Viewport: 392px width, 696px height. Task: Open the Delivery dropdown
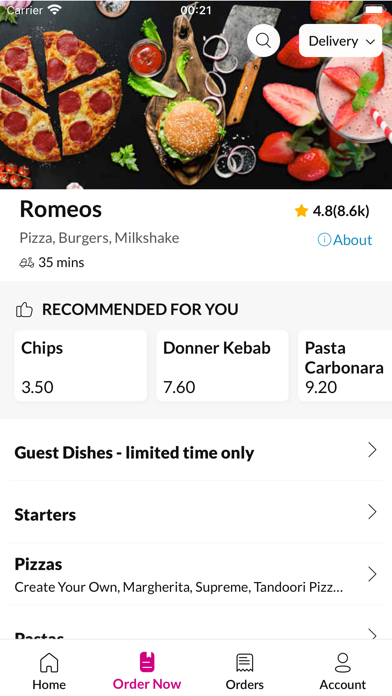click(x=341, y=41)
